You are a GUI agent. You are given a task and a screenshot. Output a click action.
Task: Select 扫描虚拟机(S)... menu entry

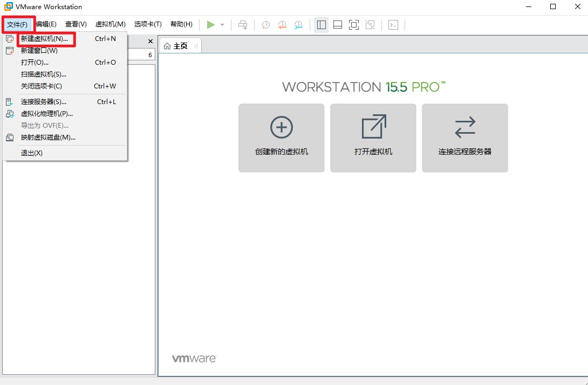[x=65, y=74]
